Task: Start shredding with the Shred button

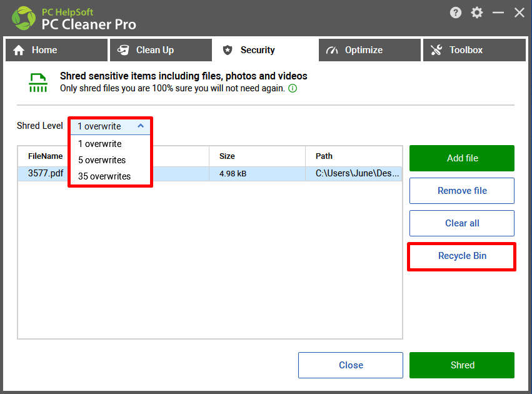Action: (462, 365)
